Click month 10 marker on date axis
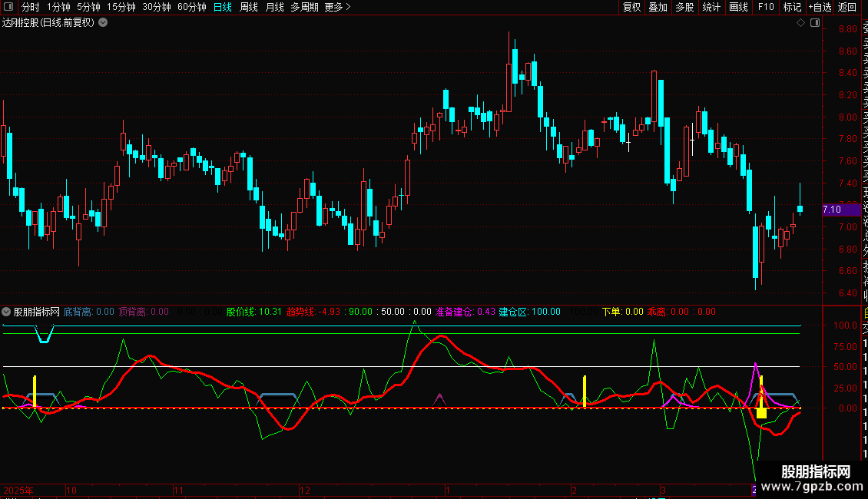This screenshot has height=499, width=868. click(71, 491)
